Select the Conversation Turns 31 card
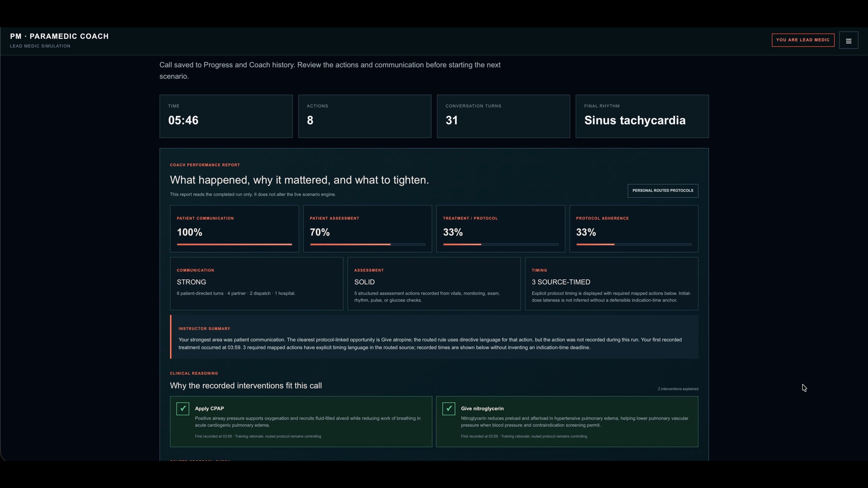The width and height of the screenshot is (868, 488). pyautogui.click(x=504, y=116)
